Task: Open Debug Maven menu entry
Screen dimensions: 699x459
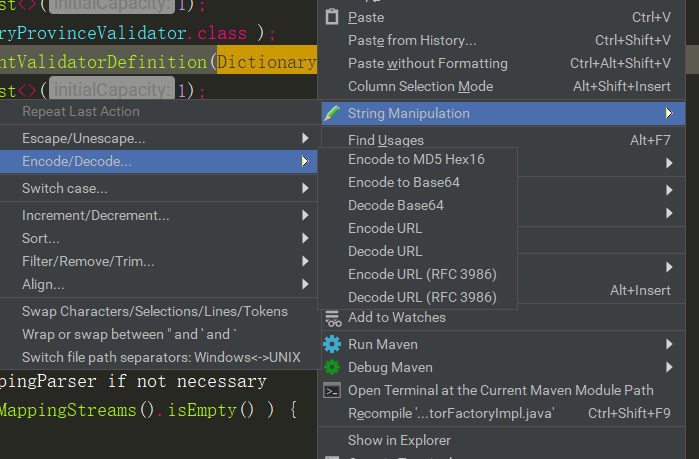Action: pos(503,367)
